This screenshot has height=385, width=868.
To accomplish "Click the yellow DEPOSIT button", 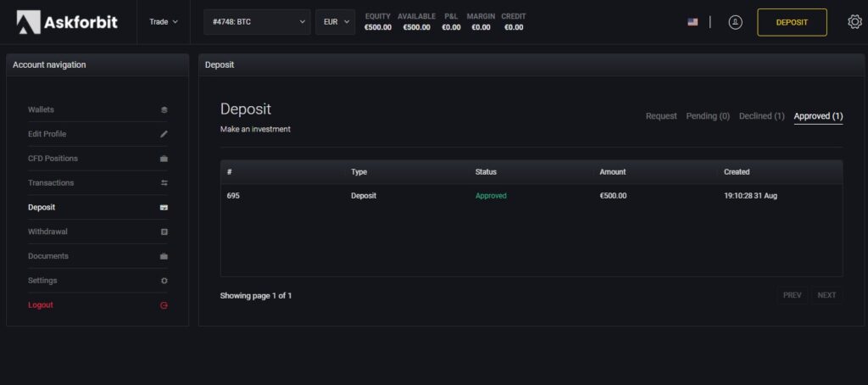I will tap(793, 22).
